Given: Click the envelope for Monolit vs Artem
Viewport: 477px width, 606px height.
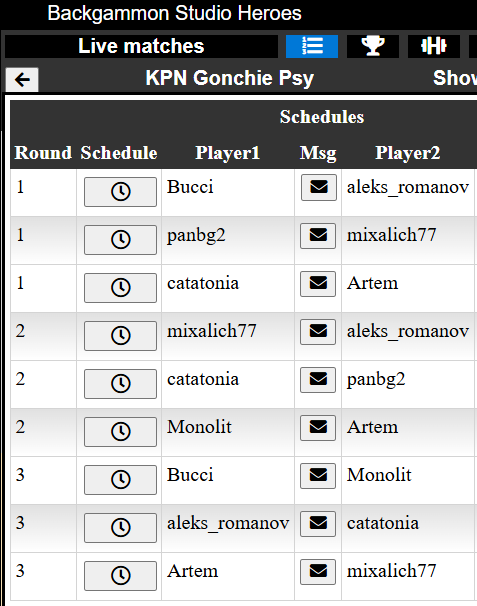Looking at the screenshot, I should (x=318, y=427).
